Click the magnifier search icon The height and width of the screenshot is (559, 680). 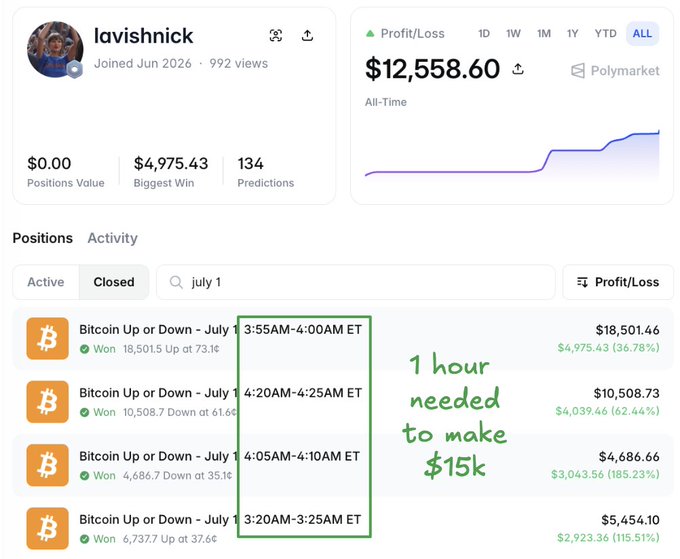coord(176,282)
